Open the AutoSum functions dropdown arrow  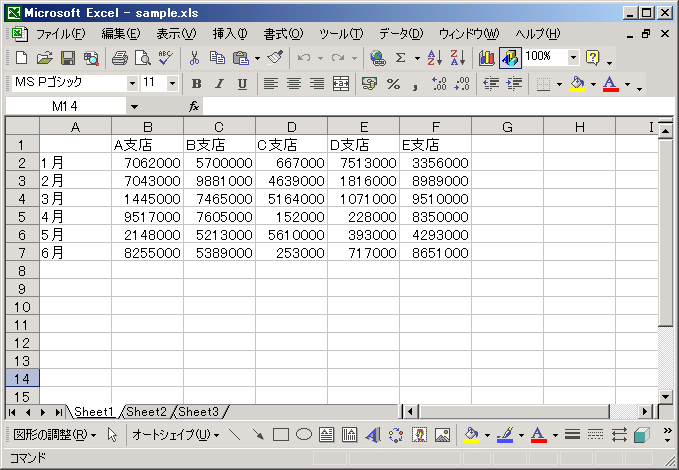click(417, 58)
